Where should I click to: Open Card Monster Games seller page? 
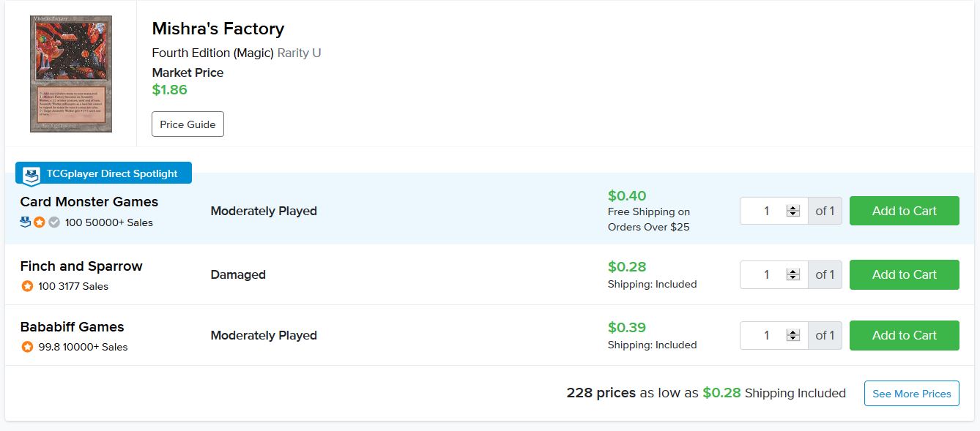89,202
